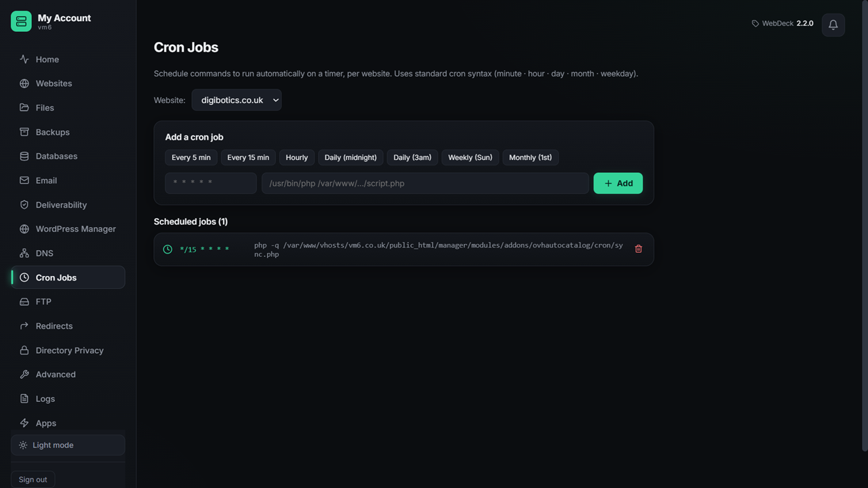Viewport: 868px width, 488px height.
Task: Click the Apps lightning bolt icon
Action: tap(24, 423)
